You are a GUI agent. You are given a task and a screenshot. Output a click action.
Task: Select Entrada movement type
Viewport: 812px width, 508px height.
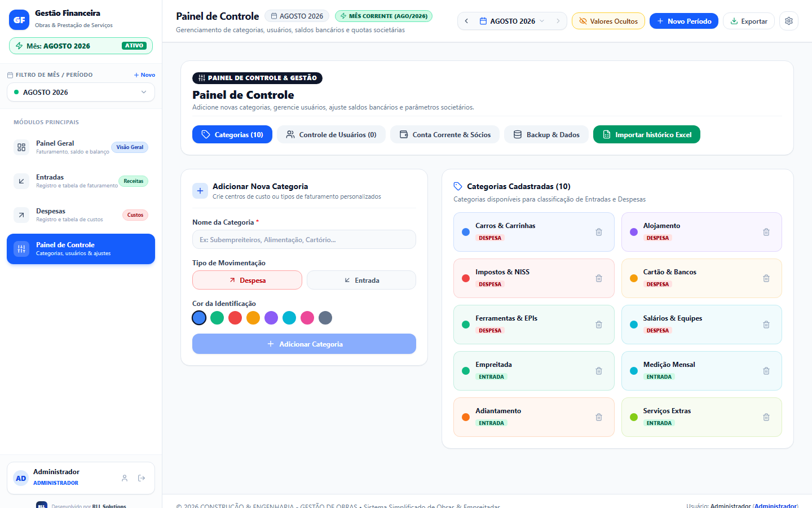(361, 280)
